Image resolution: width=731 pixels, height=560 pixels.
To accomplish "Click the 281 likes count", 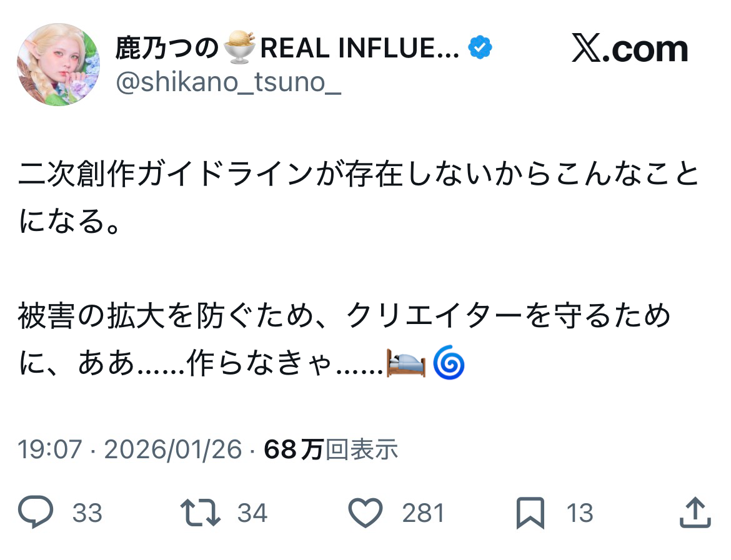I will [x=423, y=513].
